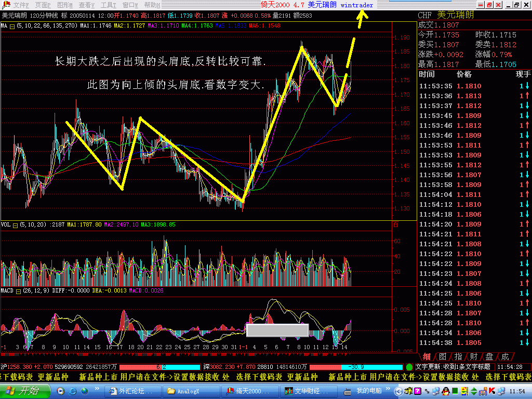This screenshot has width=532, height=399.
Task: Click the 委买 1.1807 bid price
Action: tap(438, 45)
